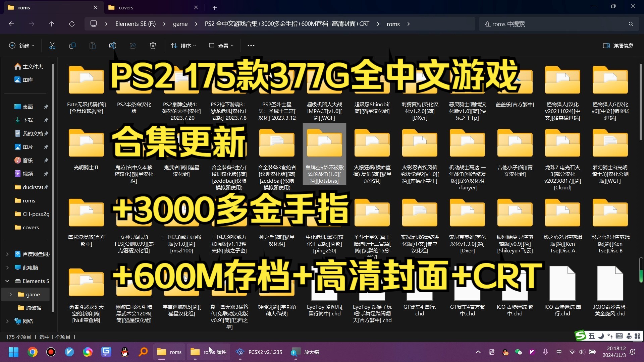The image size is (644, 362).
Task: Open the Everything search taskbar icon
Action: click(143, 352)
